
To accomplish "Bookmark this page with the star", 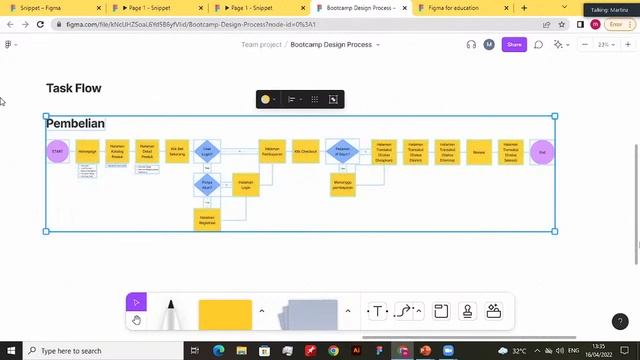I will click(x=562, y=24).
